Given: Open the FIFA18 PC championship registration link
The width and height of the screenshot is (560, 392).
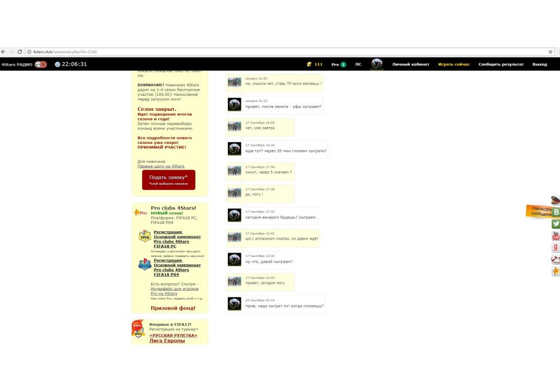Looking at the screenshot, I should (x=177, y=239).
